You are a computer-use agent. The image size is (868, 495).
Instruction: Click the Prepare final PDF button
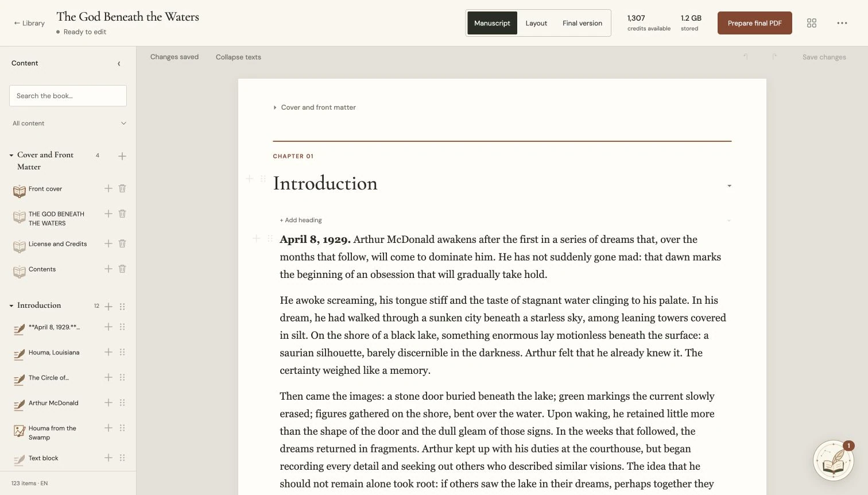(754, 23)
